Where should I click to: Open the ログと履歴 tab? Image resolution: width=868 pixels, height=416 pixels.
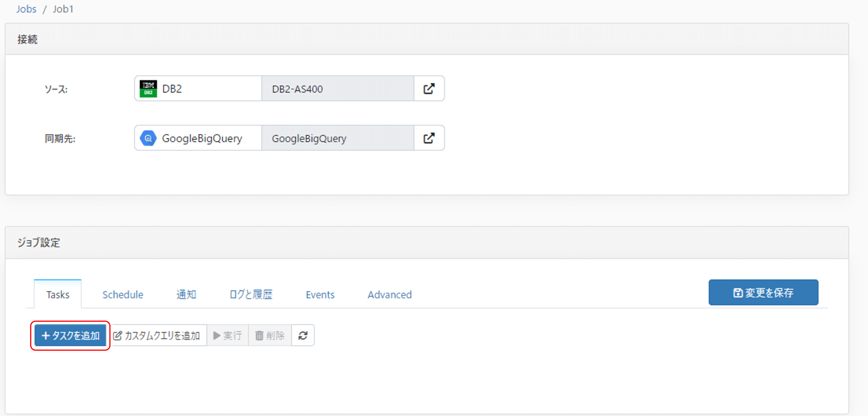click(251, 295)
